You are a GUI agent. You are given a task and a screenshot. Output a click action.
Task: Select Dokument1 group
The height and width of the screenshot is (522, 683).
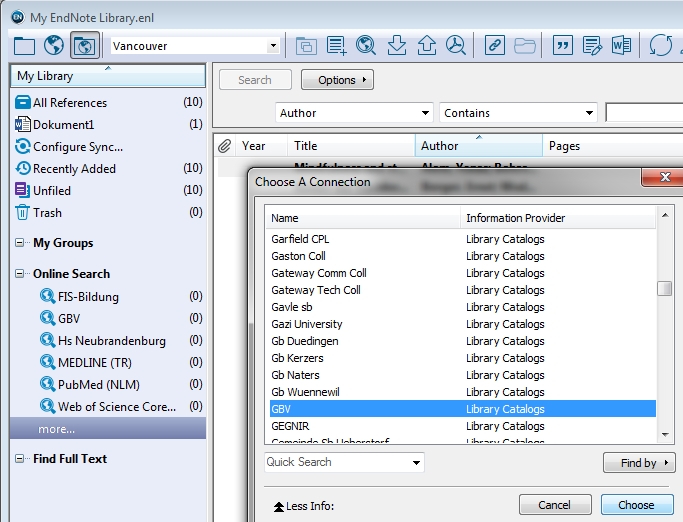[108, 125]
